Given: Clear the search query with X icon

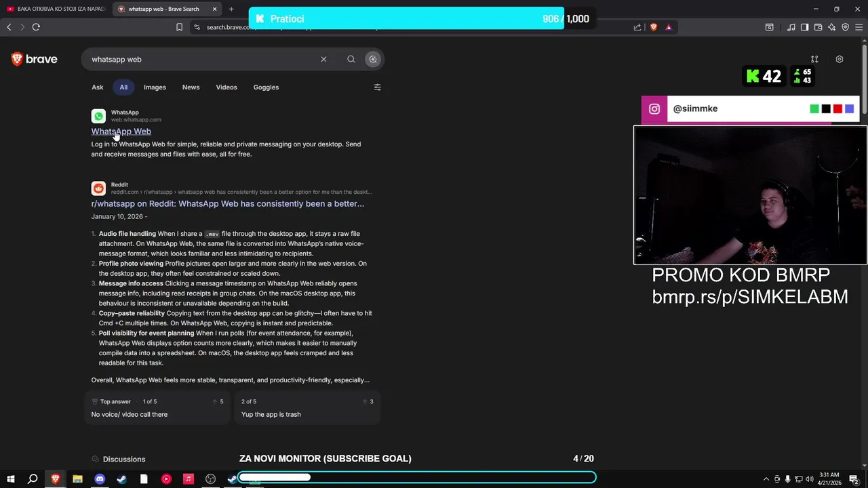Looking at the screenshot, I should click(323, 60).
